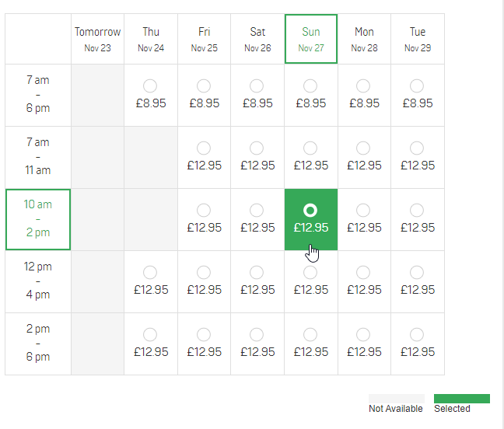
Task: Click the Tomorrow Nov 23 header
Action: 97,39
